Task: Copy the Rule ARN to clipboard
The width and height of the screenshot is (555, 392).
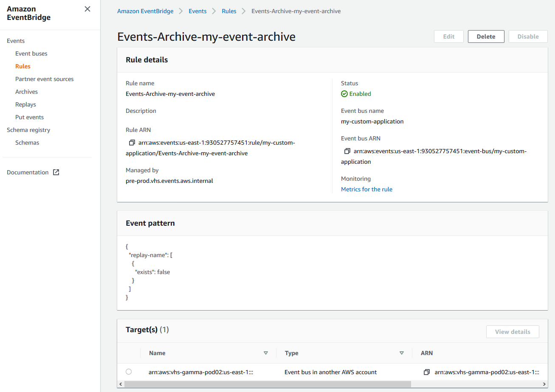Action: coord(132,143)
